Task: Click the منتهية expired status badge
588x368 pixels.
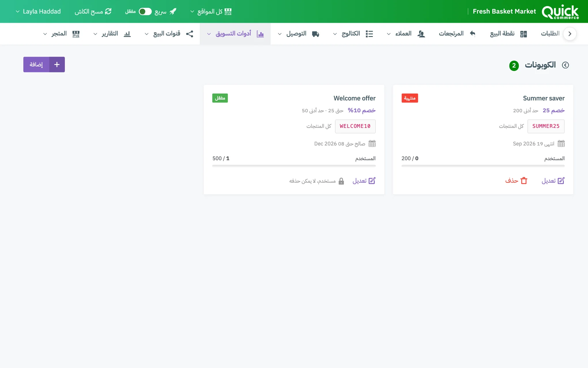Action: pyautogui.click(x=410, y=98)
